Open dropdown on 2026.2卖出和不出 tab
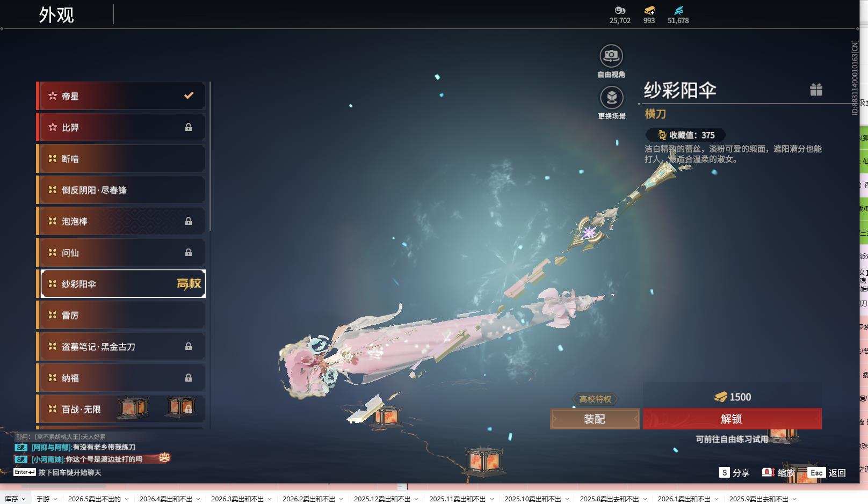The image size is (868, 504). pyautogui.click(x=341, y=499)
